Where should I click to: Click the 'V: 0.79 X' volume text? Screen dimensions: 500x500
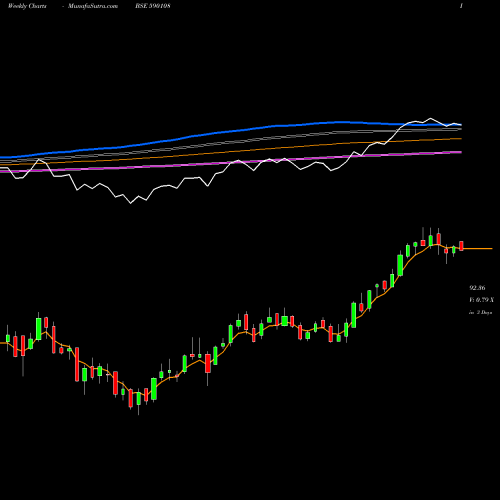pyautogui.click(x=481, y=300)
